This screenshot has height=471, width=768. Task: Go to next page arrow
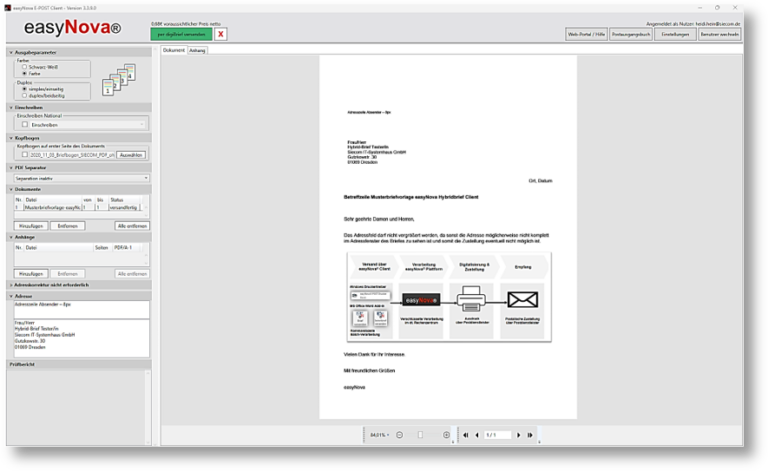[518, 435]
